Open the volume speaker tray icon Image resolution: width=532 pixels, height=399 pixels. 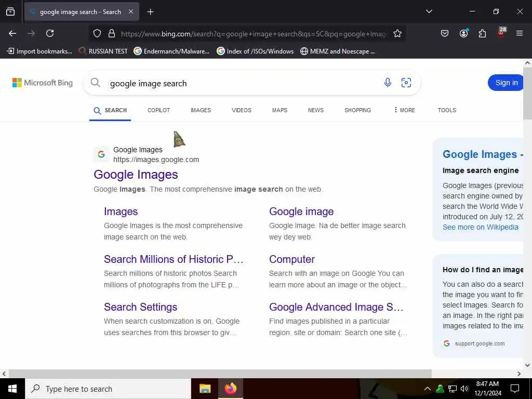point(464,389)
